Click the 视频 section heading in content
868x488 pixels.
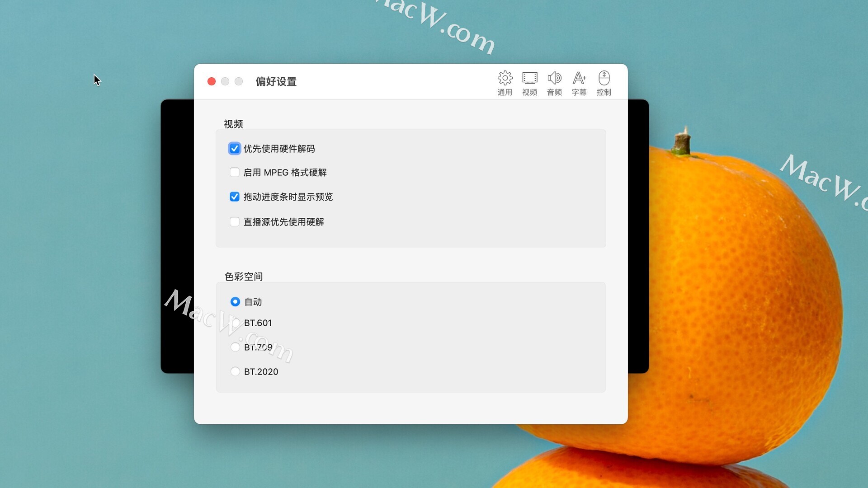coord(233,124)
